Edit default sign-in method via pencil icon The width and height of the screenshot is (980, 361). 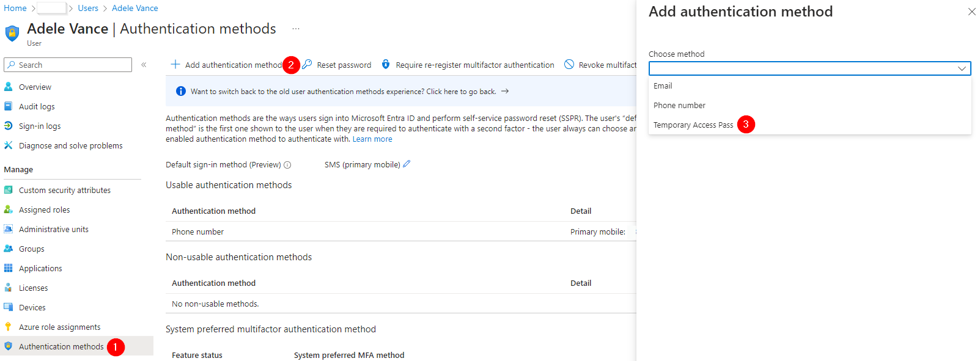pyautogui.click(x=407, y=164)
